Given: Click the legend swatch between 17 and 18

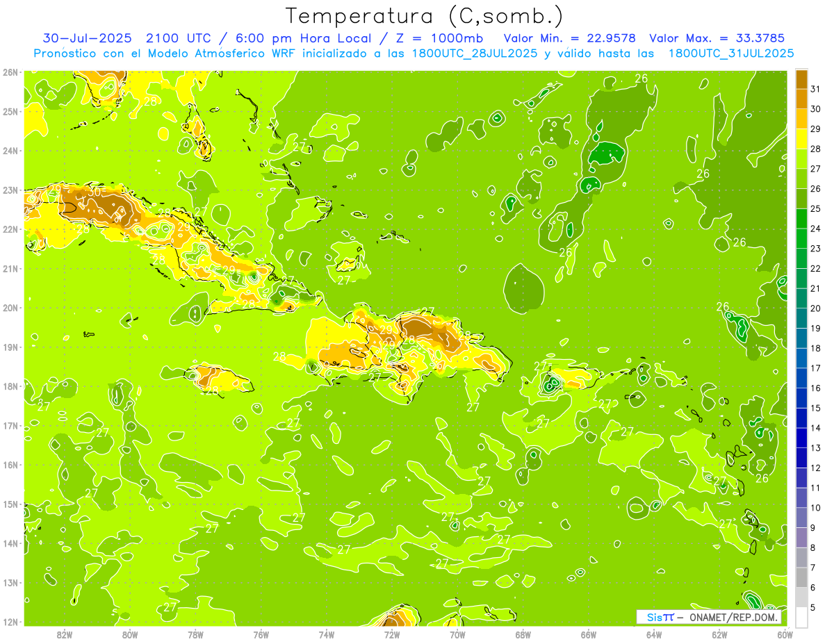Looking at the screenshot, I should point(801,358).
